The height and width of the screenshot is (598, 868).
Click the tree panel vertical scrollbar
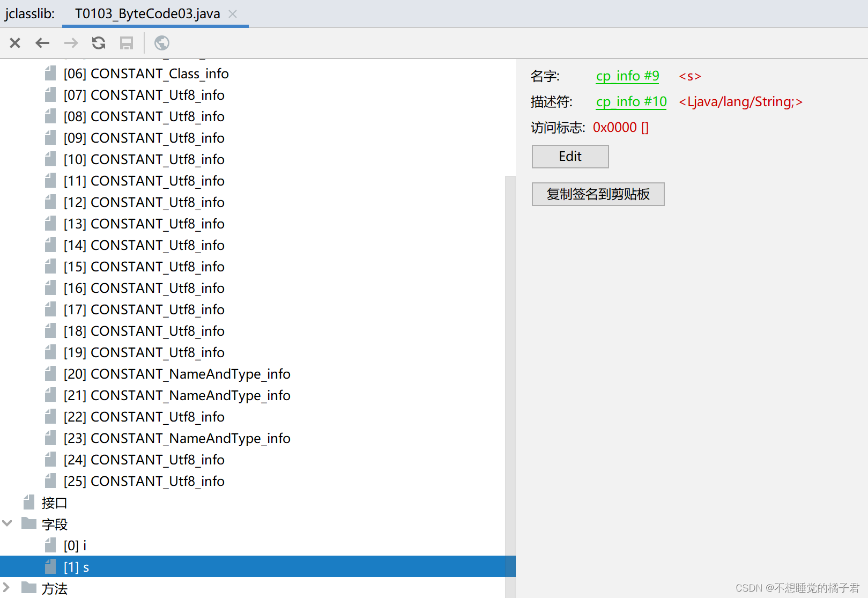pos(510,386)
